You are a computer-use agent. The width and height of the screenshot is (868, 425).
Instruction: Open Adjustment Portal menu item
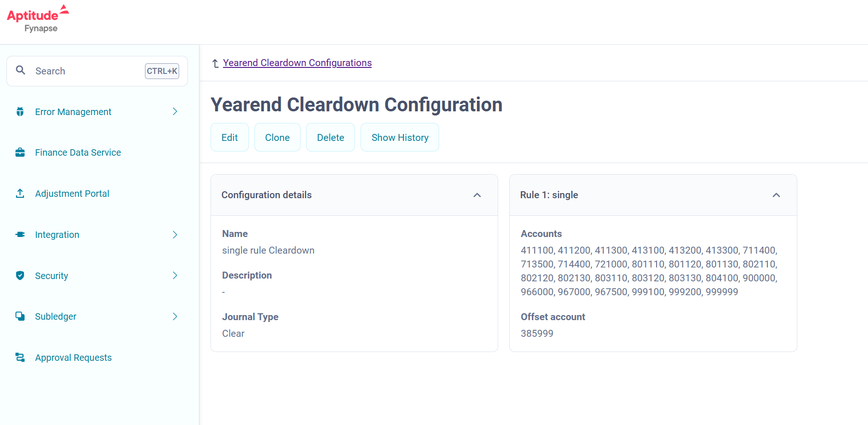pyautogui.click(x=72, y=194)
